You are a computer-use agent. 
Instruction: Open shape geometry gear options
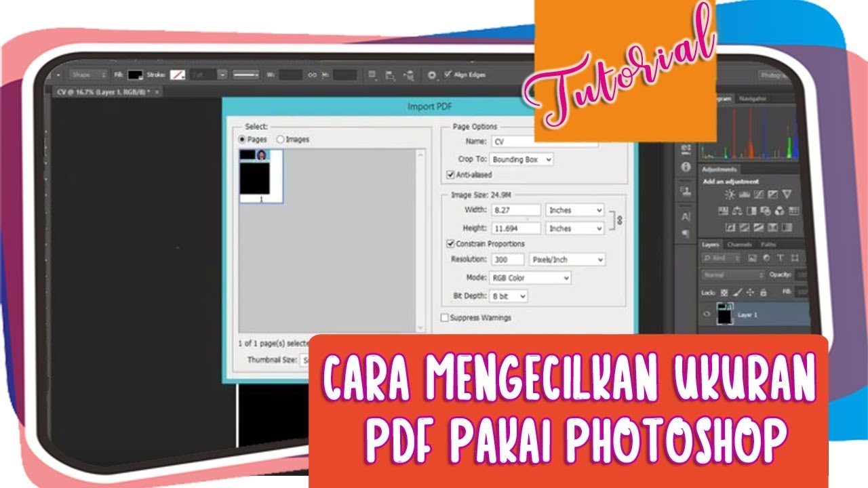(x=432, y=75)
